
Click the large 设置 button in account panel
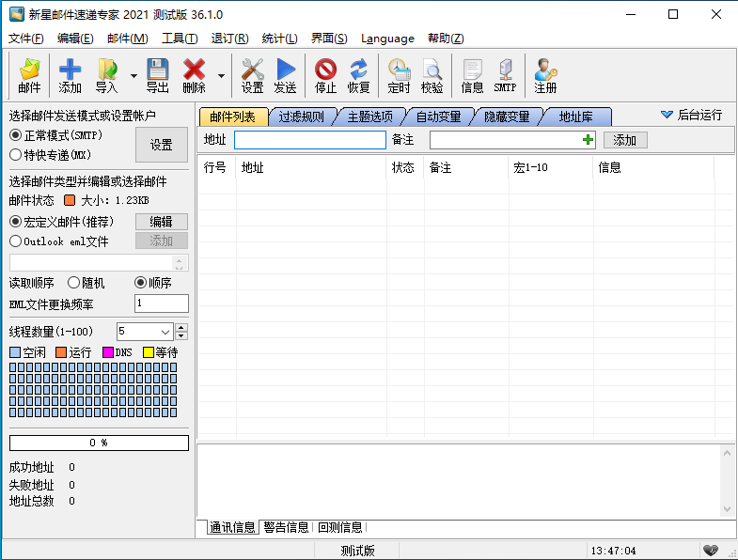162,145
